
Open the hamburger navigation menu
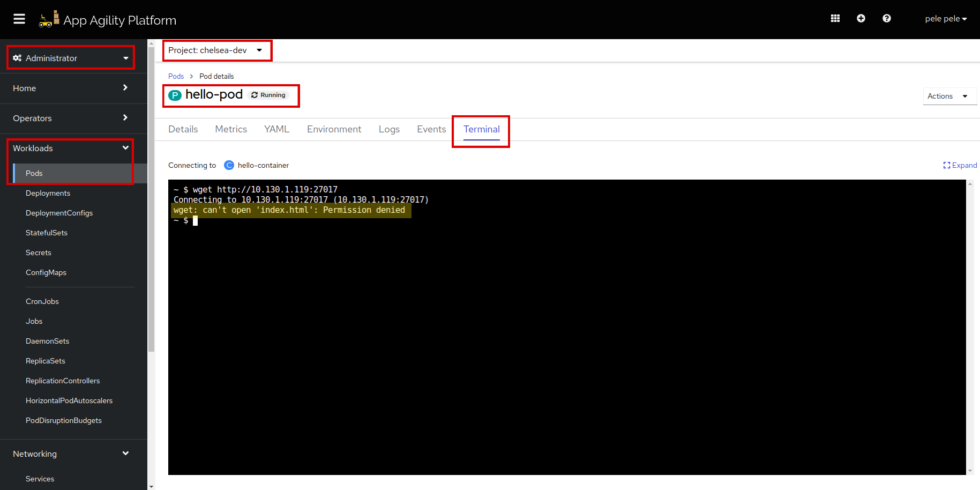(x=19, y=19)
